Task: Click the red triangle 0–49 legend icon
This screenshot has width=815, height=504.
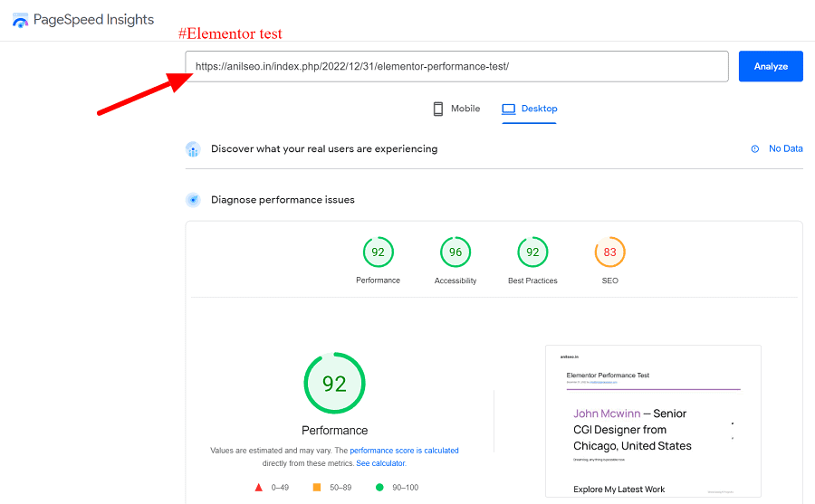Action: click(258, 488)
